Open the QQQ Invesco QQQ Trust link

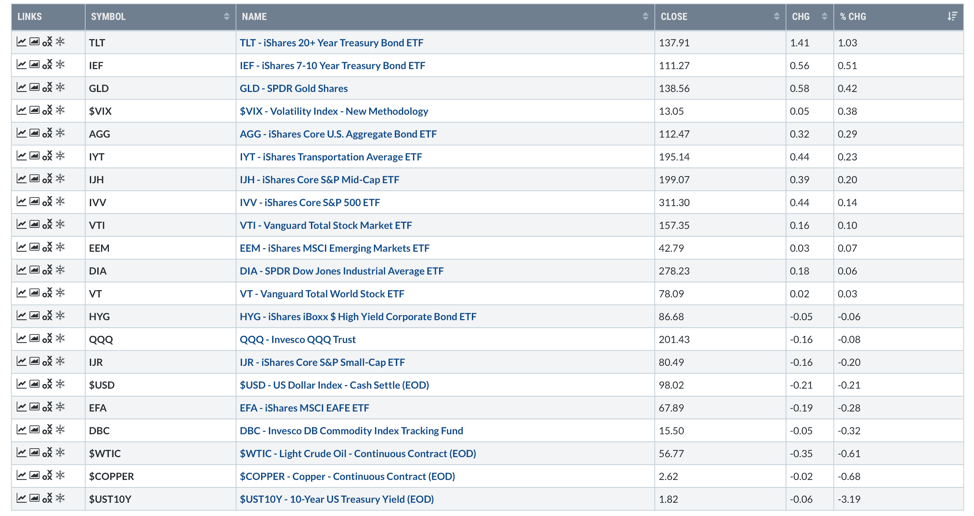[x=298, y=339]
